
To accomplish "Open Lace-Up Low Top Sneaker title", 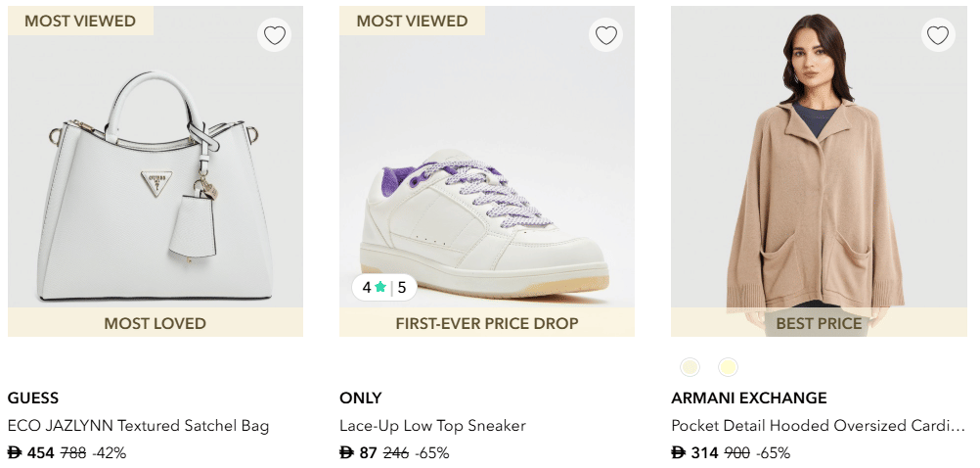I will (x=432, y=426).
